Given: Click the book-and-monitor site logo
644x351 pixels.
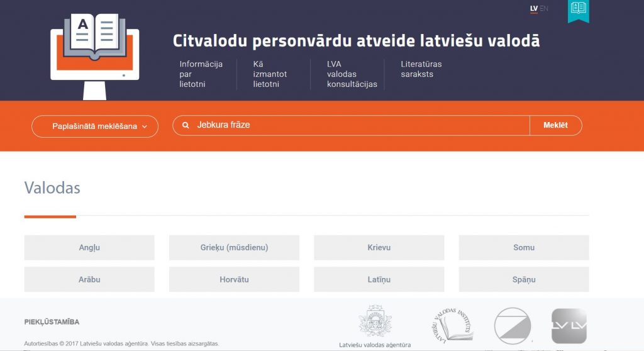Looking at the screenshot, I should tap(94, 55).
